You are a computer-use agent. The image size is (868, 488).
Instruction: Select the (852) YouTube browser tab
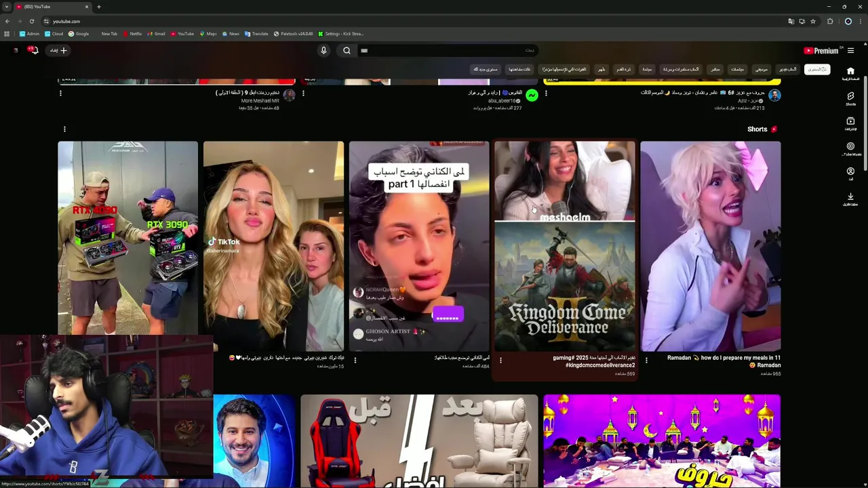click(x=52, y=7)
